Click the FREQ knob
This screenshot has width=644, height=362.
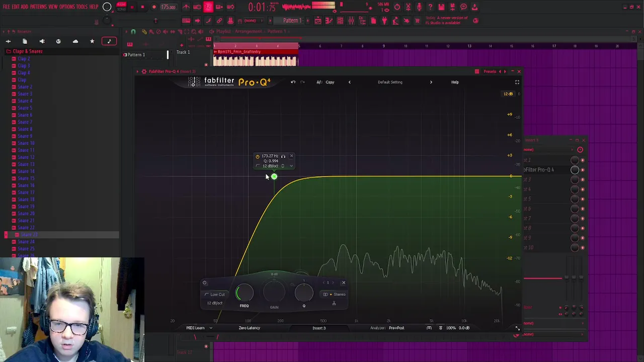click(245, 293)
